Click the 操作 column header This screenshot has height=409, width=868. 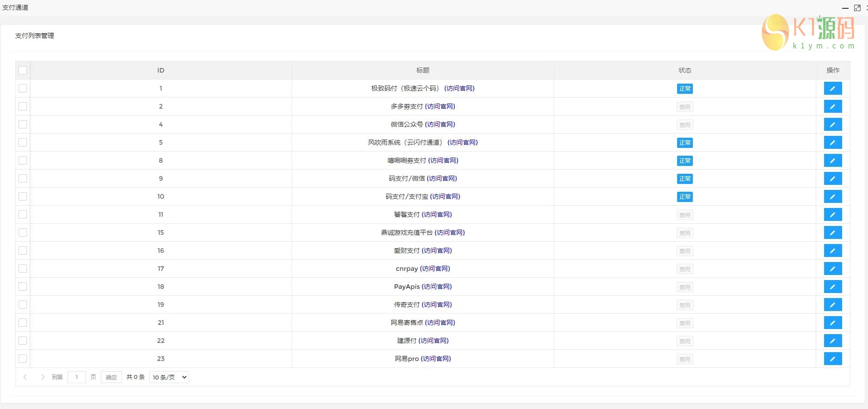[x=833, y=70]
